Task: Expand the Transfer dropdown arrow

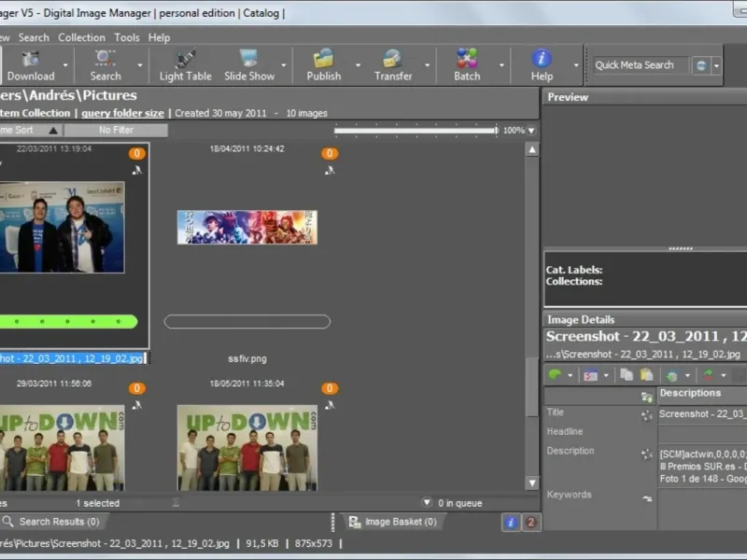Action: pos(428,65)
